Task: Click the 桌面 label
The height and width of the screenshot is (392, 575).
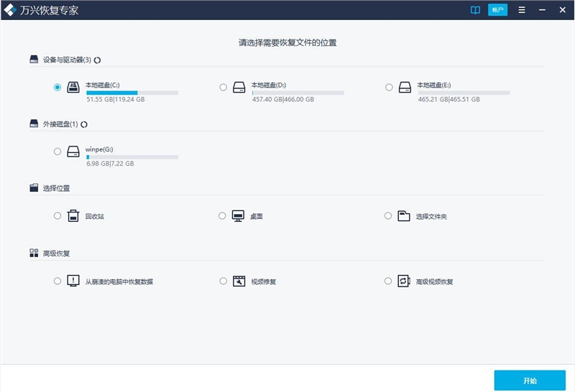Action: tap(257, 217)
